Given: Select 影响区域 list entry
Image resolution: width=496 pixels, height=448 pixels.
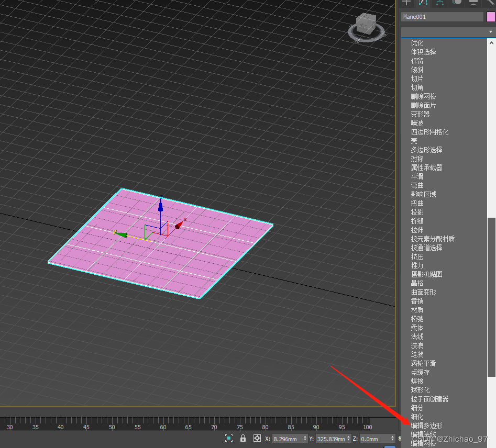Looking at the screenshot, I should [423, 194].
